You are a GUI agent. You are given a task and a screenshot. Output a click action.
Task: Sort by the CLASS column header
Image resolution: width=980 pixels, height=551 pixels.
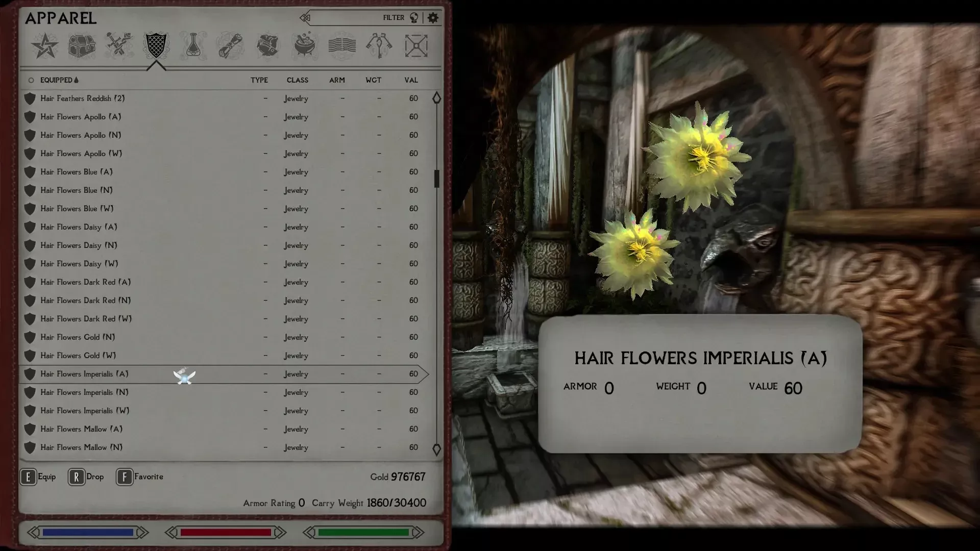point(298,80)
